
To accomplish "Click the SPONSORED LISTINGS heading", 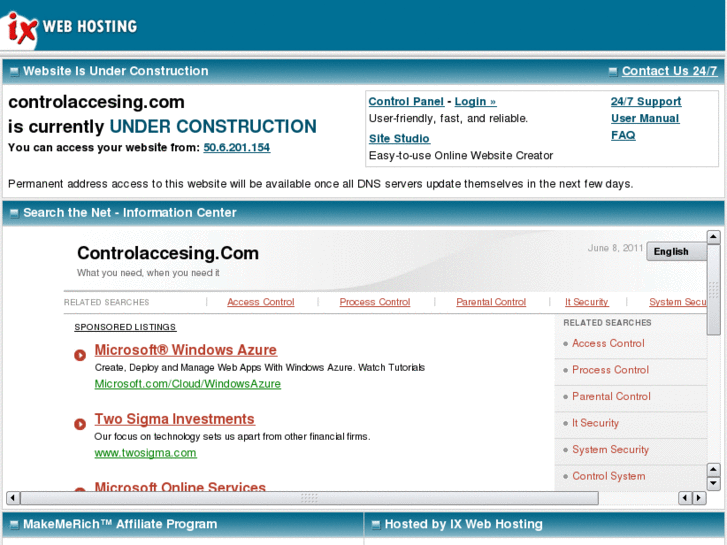I will click(x=125, y=327).
